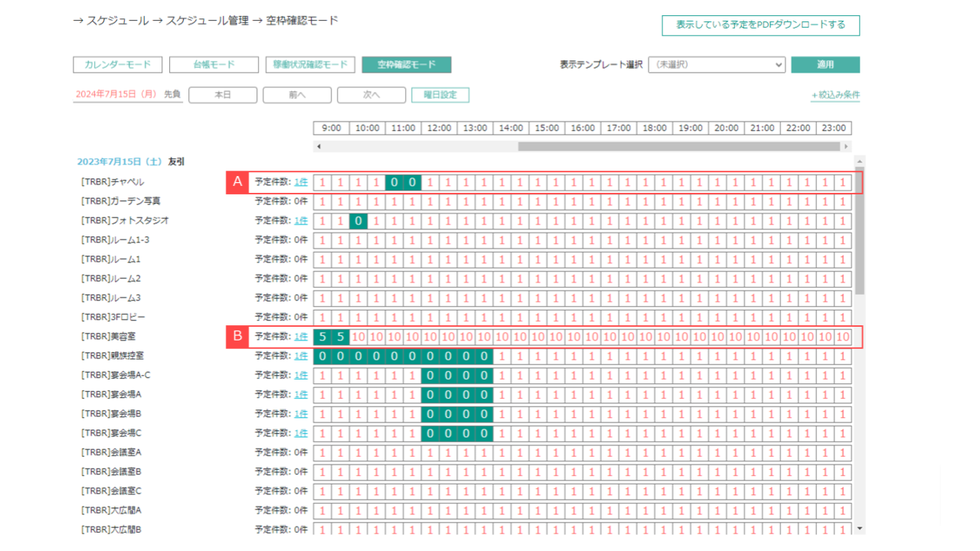Select the highlighted 0 cell in フォトスタジオ row

click(x=357, y=220)
